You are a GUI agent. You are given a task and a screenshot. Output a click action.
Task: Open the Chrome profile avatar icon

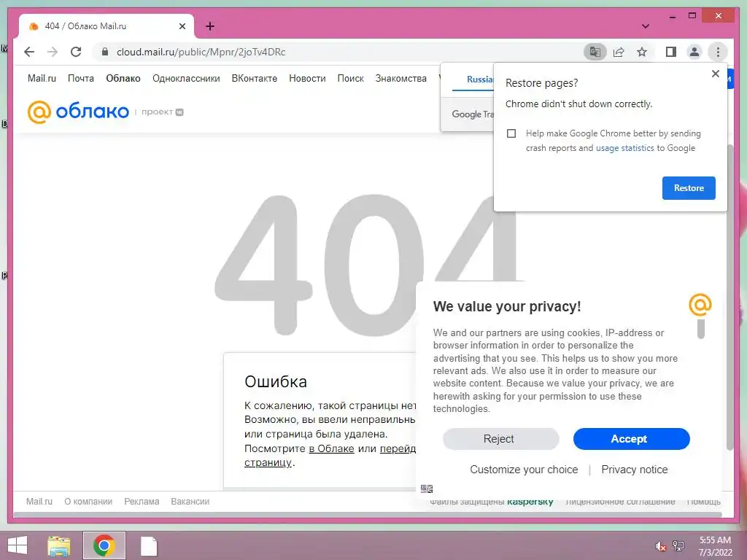click(x=694, y=52)
